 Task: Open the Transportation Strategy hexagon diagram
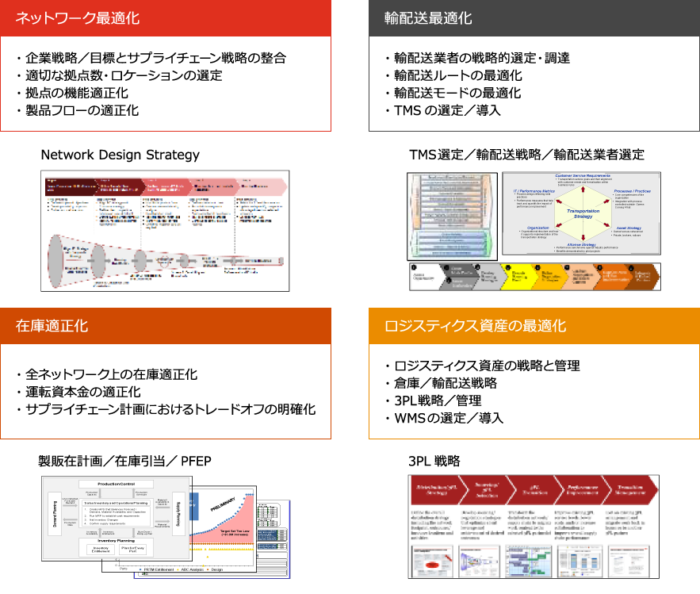(581, 213)
